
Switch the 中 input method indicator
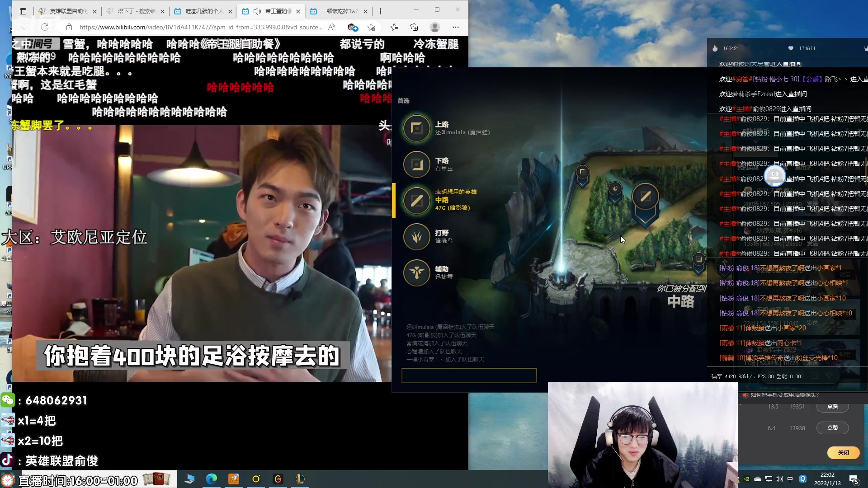(790, 479)
